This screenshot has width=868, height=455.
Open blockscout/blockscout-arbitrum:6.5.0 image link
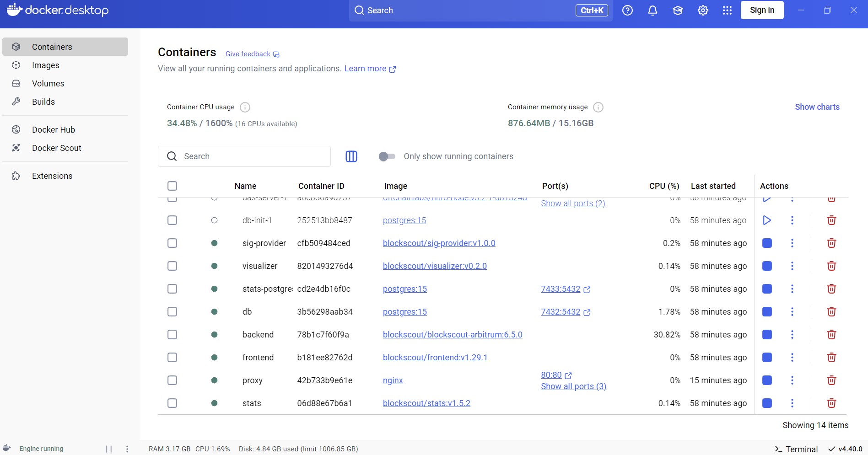[453, 335]
